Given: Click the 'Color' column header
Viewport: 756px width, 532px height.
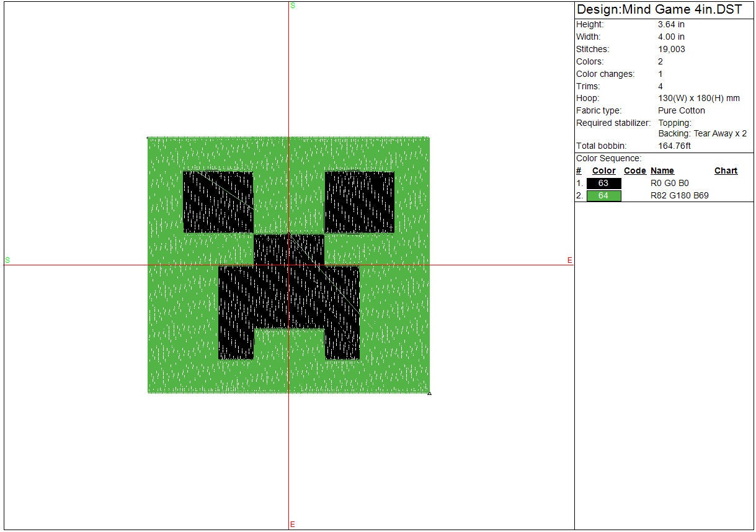Looking at the screenshot, I should [603, 171].
